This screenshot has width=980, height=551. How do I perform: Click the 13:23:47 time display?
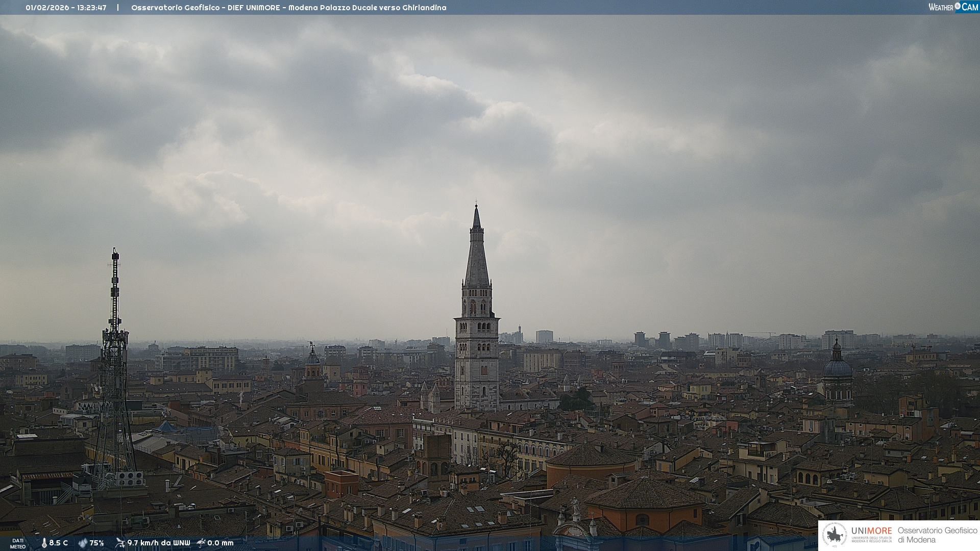pos(92,8)
